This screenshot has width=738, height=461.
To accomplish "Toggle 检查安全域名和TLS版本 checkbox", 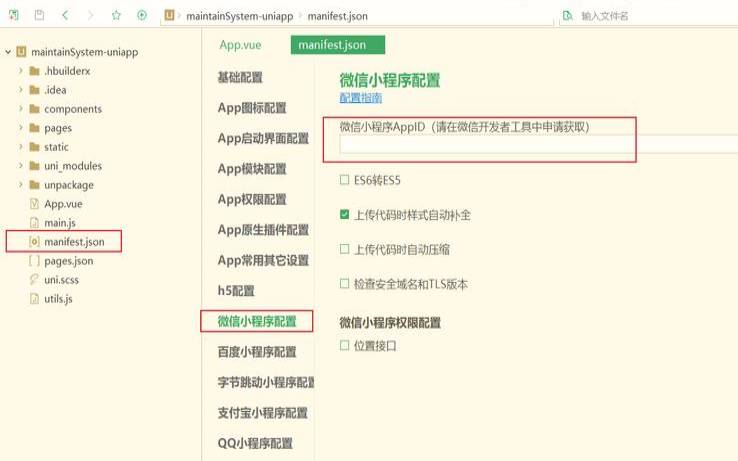I will coord(345,283).
